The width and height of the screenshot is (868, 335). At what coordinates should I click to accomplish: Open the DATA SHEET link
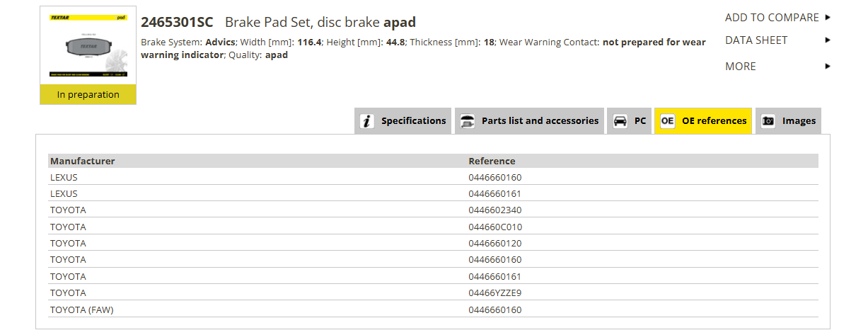coord(756,40)
